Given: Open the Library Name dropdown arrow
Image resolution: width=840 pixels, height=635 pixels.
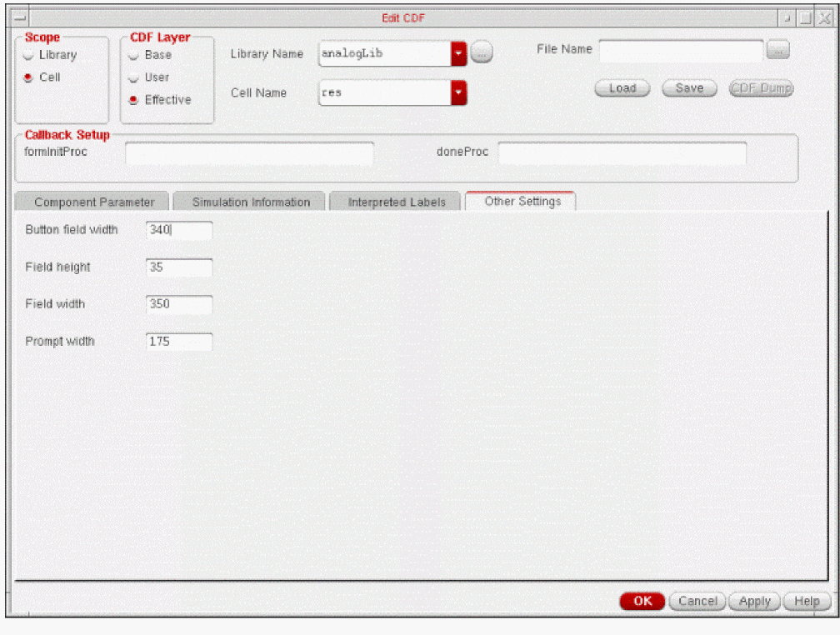Looking at the screenshot, I should 458,53.
